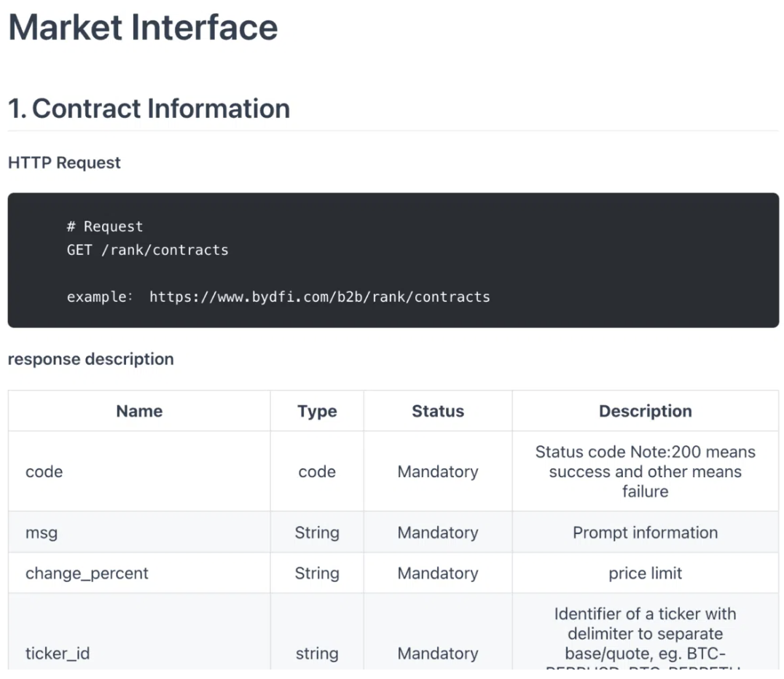Click the '# Request' comment line in code block
The width and height of the screenshot is (784, 679).
coord(105,227)
